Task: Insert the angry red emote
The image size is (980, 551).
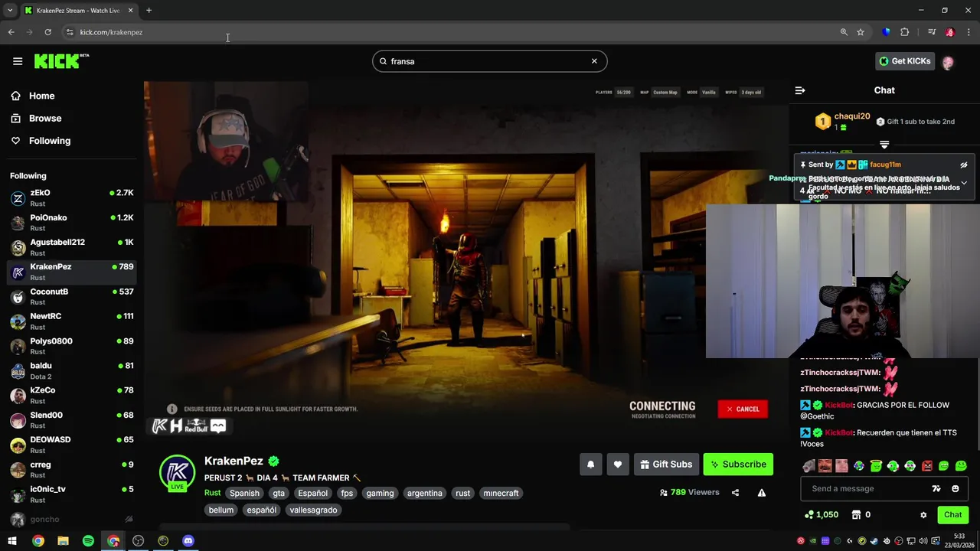Action: click(927, 466)
